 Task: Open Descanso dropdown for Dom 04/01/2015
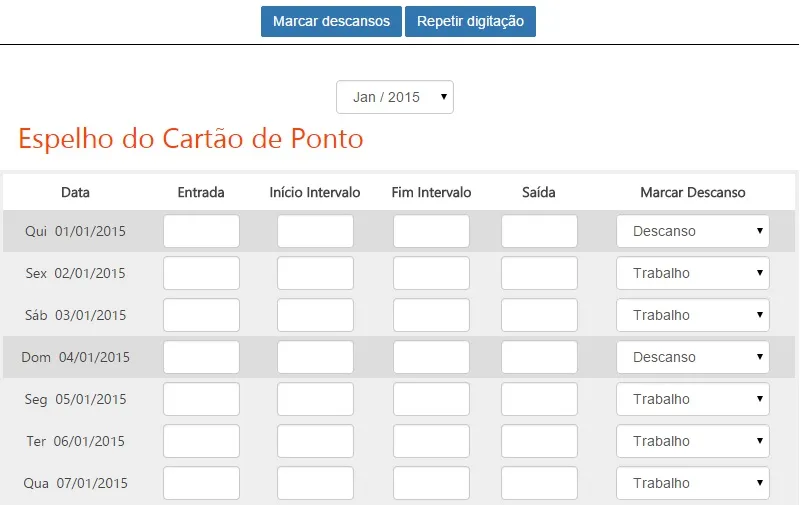(693, 357)
